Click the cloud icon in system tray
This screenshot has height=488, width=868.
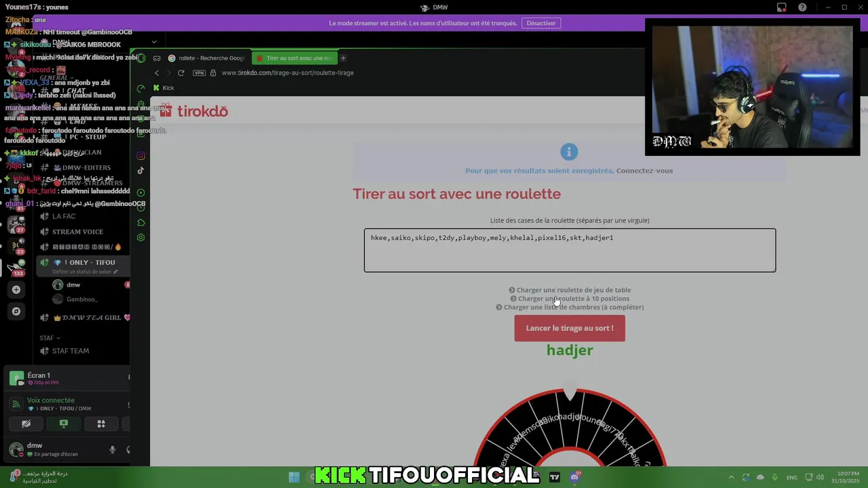click(760, 477)
